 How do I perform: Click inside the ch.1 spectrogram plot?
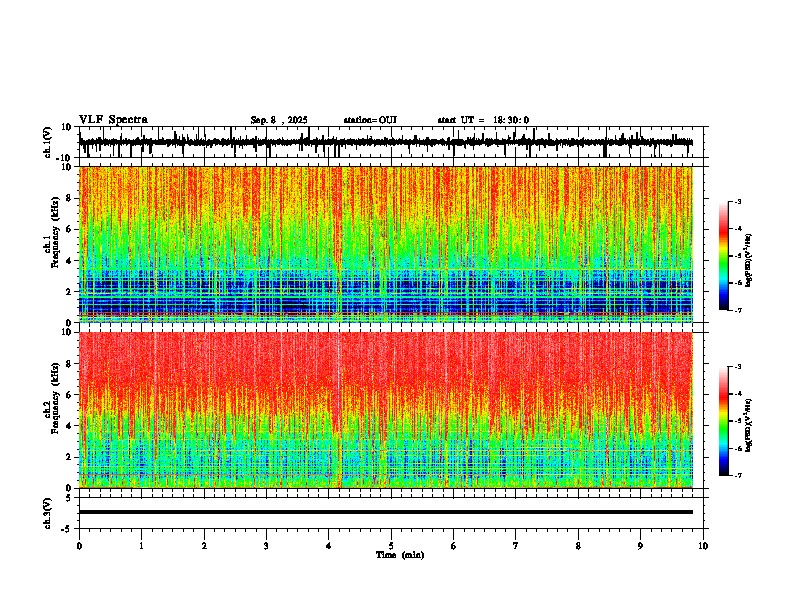(386, 244)
